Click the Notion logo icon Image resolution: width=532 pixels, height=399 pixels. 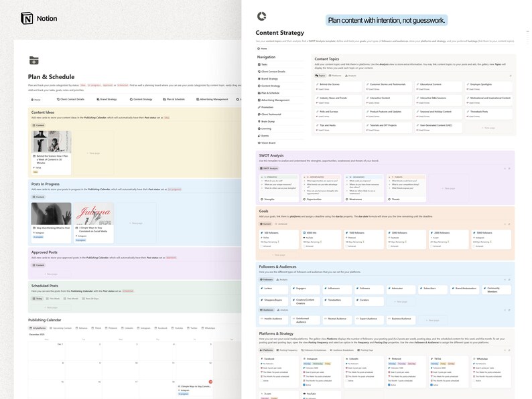pos(27,18)
